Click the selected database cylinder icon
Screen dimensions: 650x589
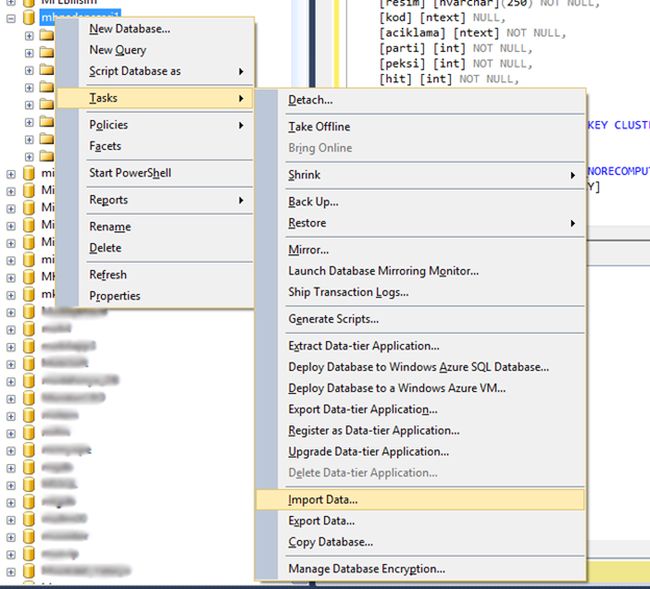(x=29, y=18)
